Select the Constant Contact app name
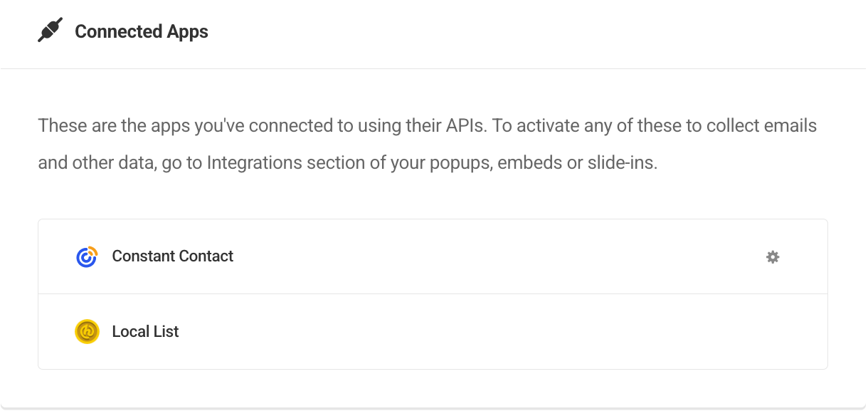This screenshot has height=411, width=868. [172, 256]
